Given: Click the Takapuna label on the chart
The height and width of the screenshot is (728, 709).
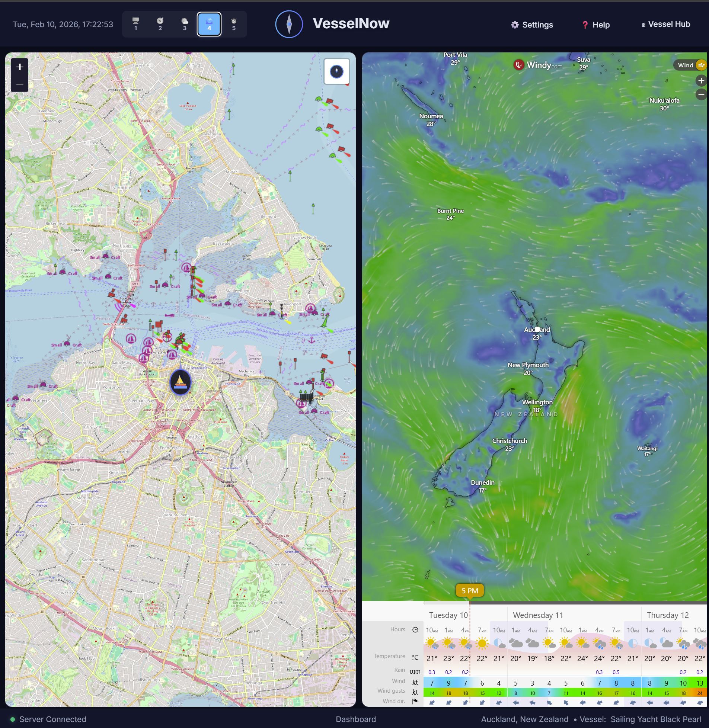Looking at the screenshot, I should pos(212,134).
